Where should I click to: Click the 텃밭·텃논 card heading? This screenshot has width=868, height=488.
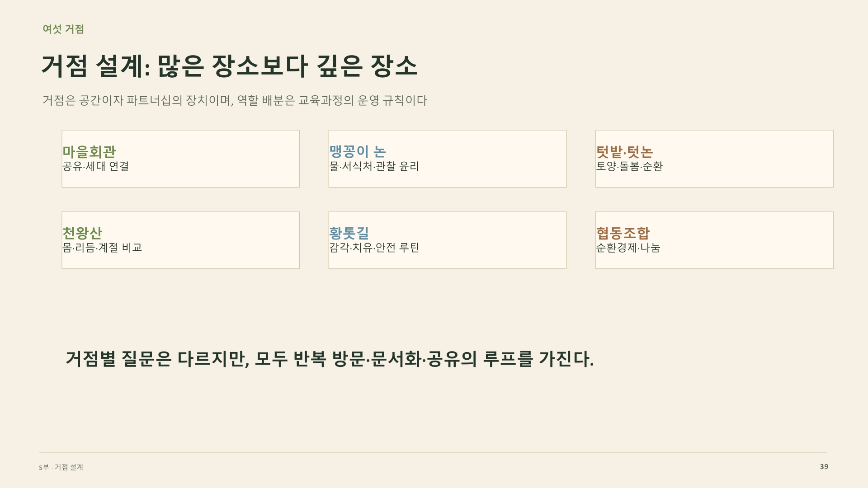(x=624, y=152)
